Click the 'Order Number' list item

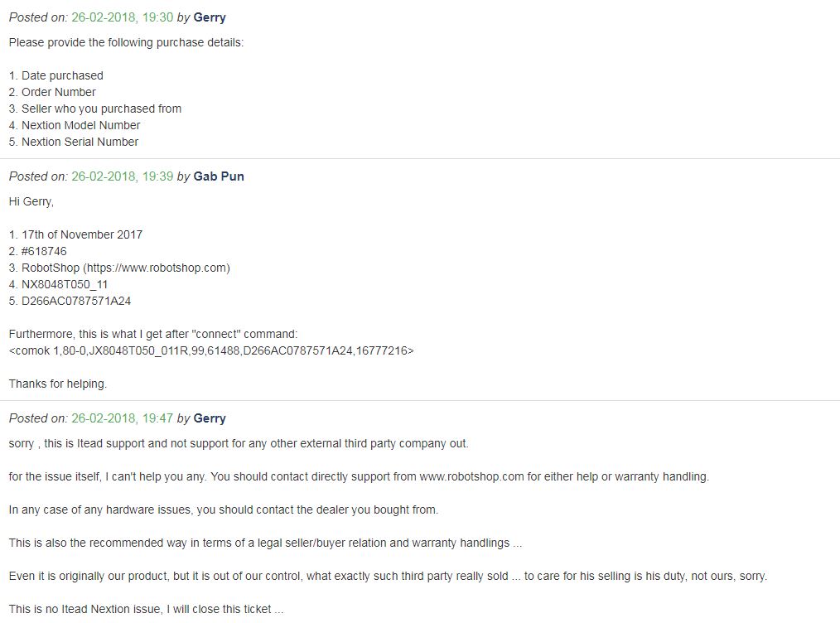(52, 92)
